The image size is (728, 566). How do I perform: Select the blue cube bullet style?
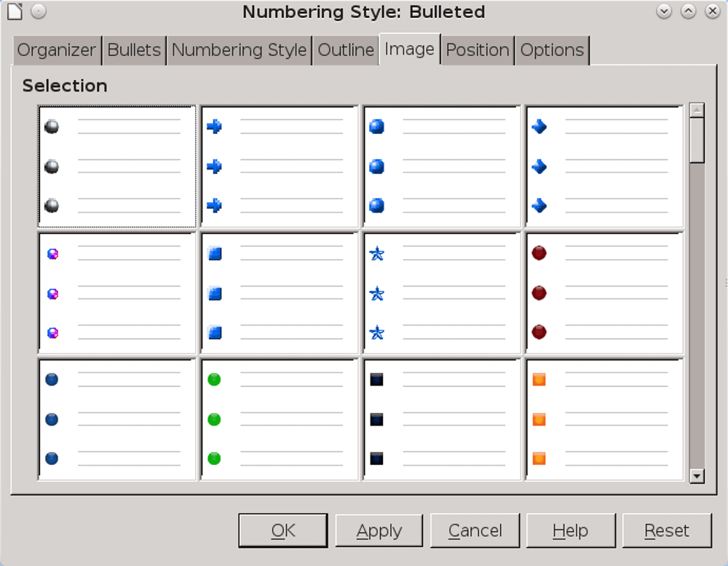coord(278,293)
